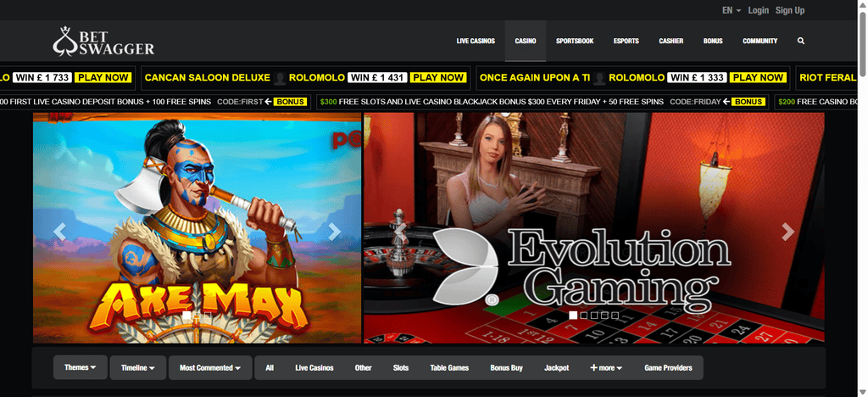Go to Sportsbook section
This screenshot has width=868, height=397.
click(x=575, y=41)
